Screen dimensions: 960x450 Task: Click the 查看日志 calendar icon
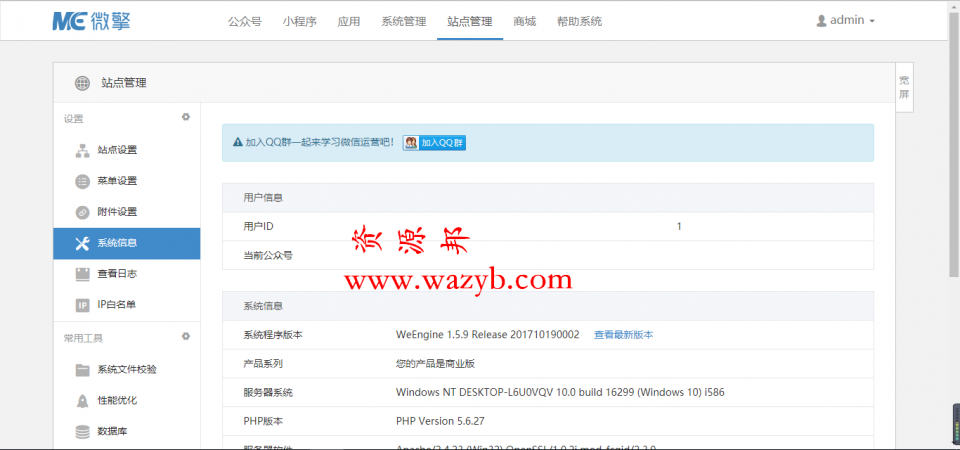(x=82, y=274)
